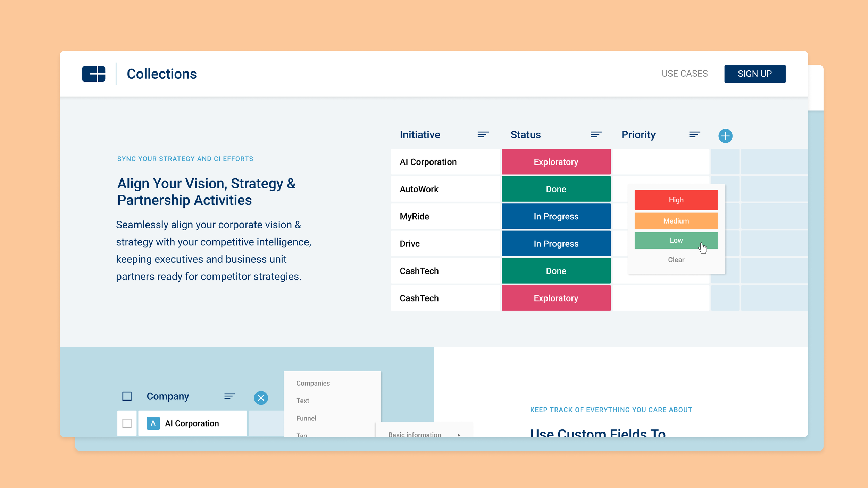Toggle the Company header select-all checkbox
Screen dimensions: 868x488
[127, 396]
